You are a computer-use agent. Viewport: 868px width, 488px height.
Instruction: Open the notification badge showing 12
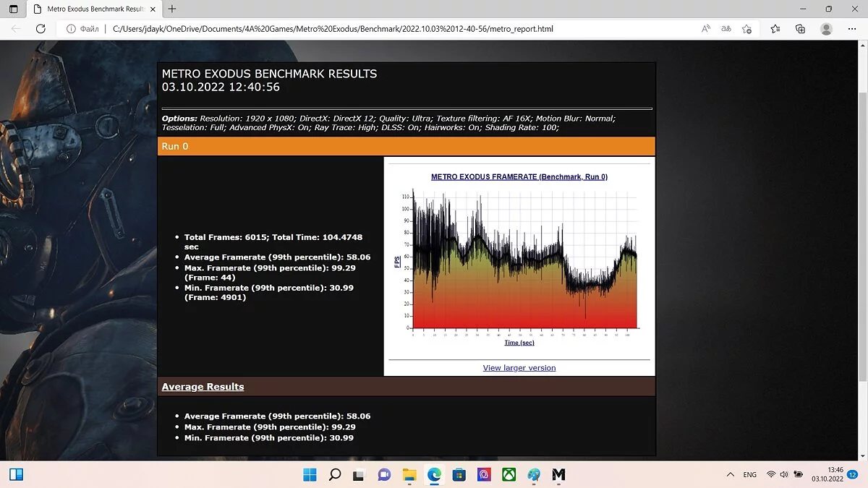click(854, 474)
